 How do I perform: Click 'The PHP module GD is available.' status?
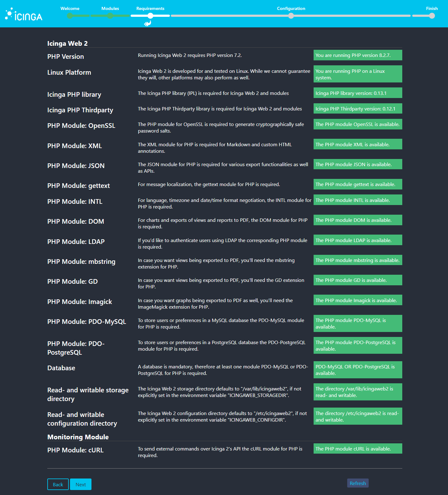(358, 280)
